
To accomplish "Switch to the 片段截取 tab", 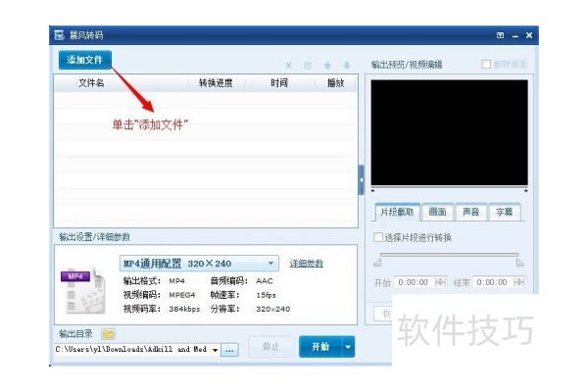I will coord(397,212).
